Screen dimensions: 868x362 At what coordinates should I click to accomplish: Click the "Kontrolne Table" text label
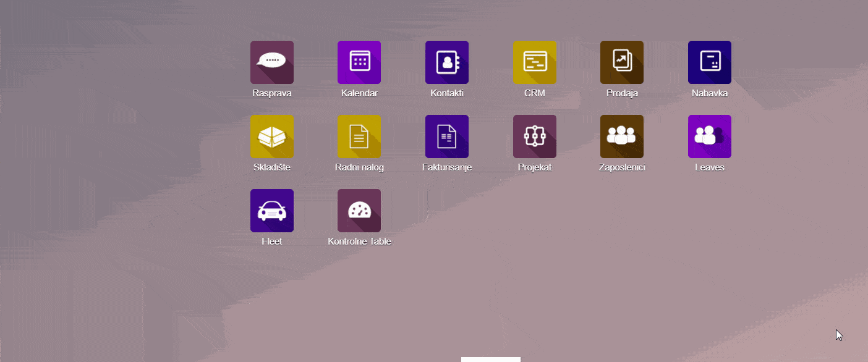[359, 242]
